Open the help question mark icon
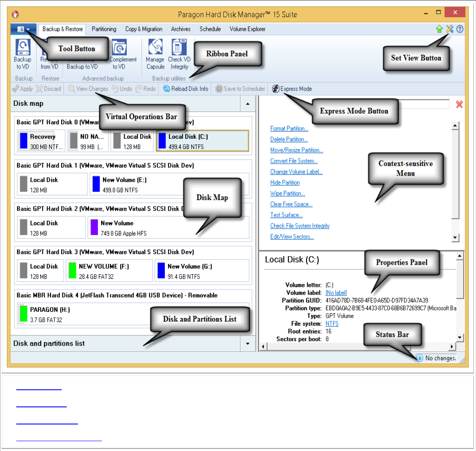Screen dimensions: 476x451 460,29
